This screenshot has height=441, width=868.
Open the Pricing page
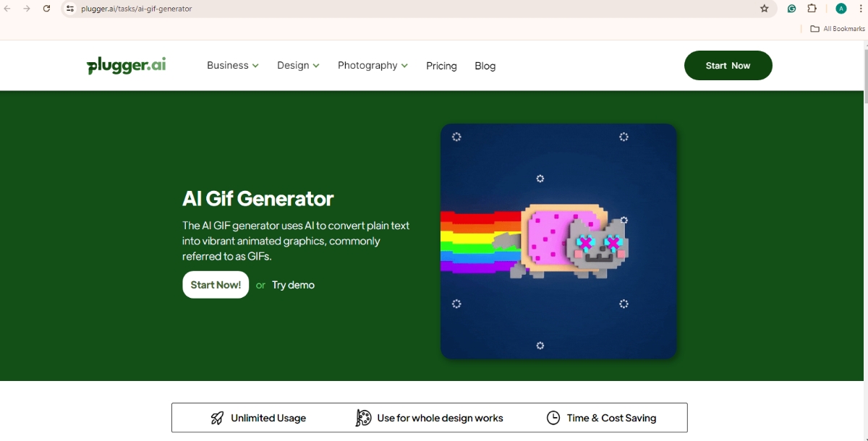441,66
